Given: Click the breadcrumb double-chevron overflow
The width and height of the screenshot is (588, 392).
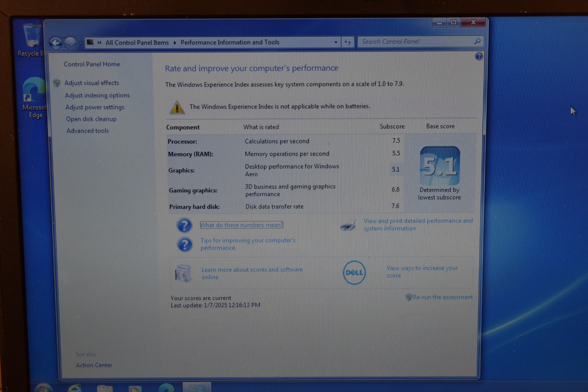Looking at the screenshot, I should pos(100,43).
